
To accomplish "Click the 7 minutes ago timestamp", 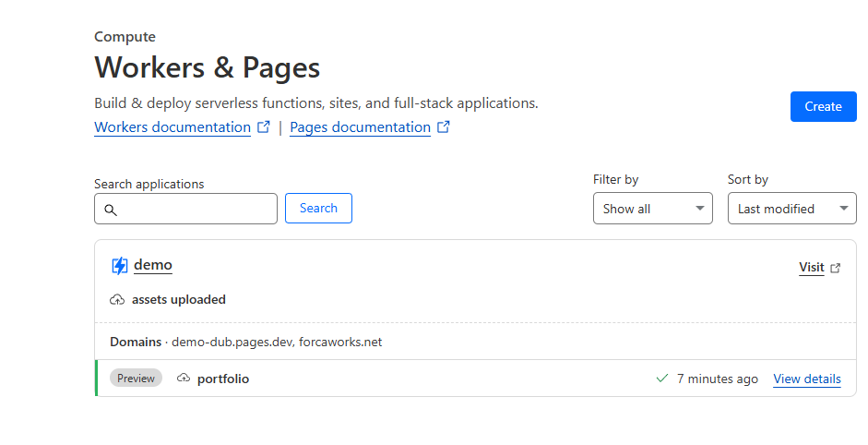I will tap(718, 379).
